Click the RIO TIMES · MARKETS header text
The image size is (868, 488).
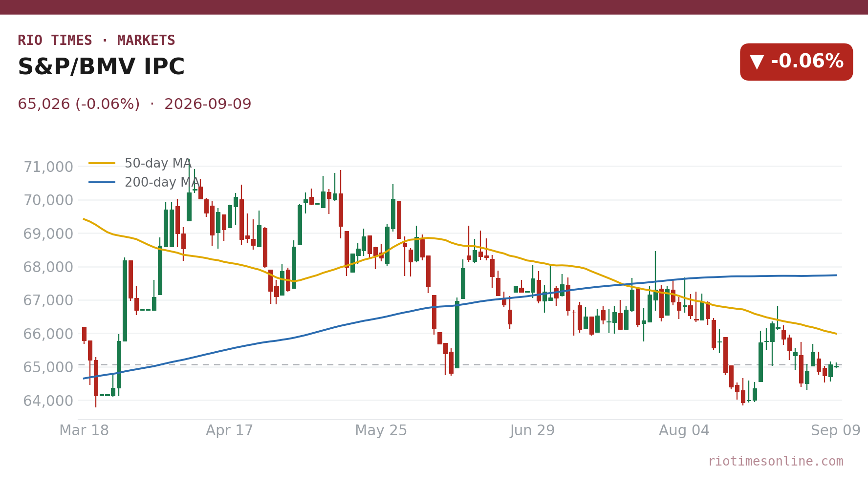(96, 41)
